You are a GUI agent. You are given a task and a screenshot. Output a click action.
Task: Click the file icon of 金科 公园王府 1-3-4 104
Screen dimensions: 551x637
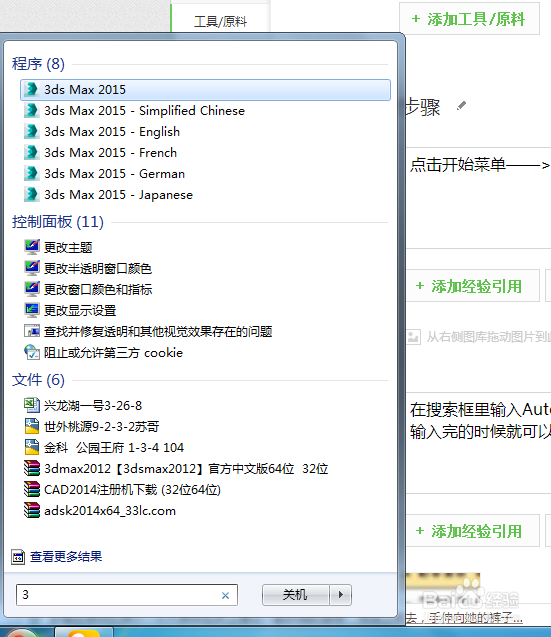pos(32,447)
